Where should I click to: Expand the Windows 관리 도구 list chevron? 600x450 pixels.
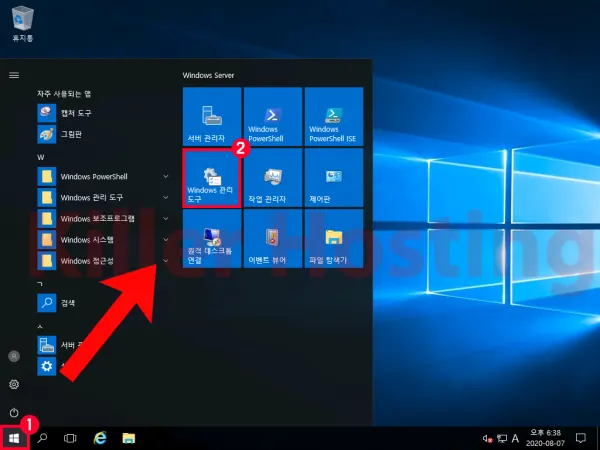(x=166, y=197)
